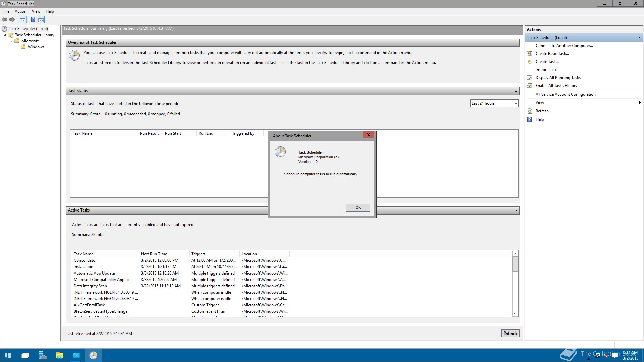Viewport: 644px width, 362px height.
Task: Open the Last 24 hours dropdown
Action: coord(494,103)
